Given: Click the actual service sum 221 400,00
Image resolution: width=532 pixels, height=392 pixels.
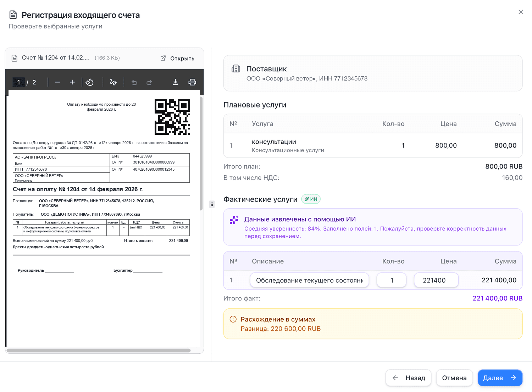Looking at the screenshot, I should 499,280.
